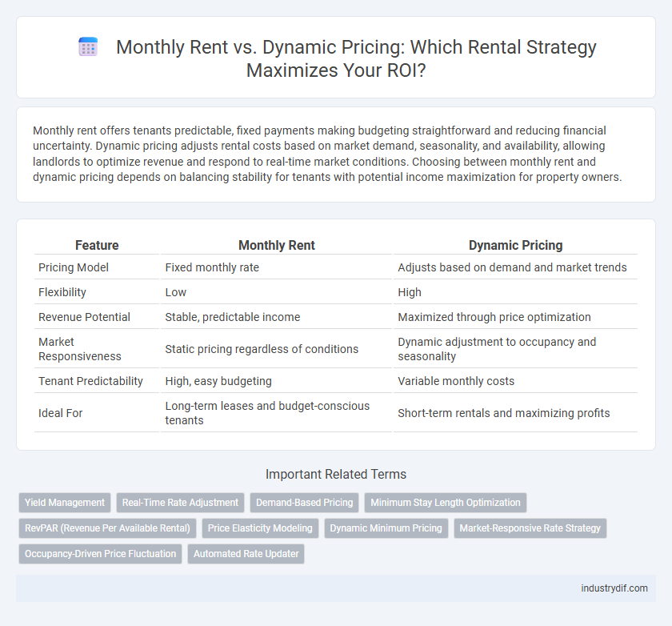Viewport: 672px width, 626px height.
Task: Select the Dynamic Pricing column header
Action: pos(515,245)
